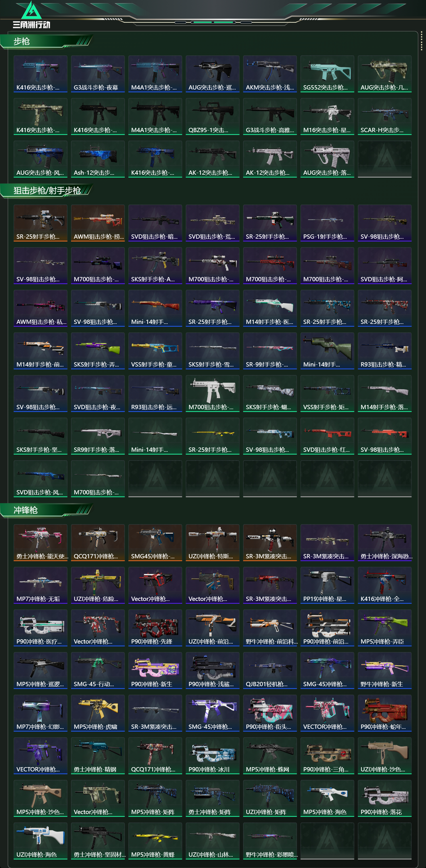The height and width of the screenshot is (868, 426).
Task: Click the 狙击步枪/射手步枪 section header
Action: (47, 190)
